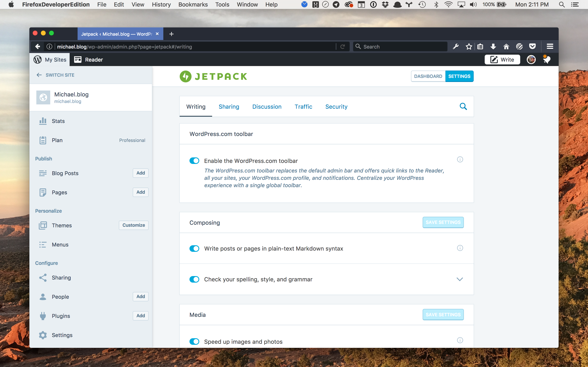Screen dimensions: 588x367
Task: Open the Bookmarks menu in the menu bar
Action: pyautogui.click(x=193, y=4)
